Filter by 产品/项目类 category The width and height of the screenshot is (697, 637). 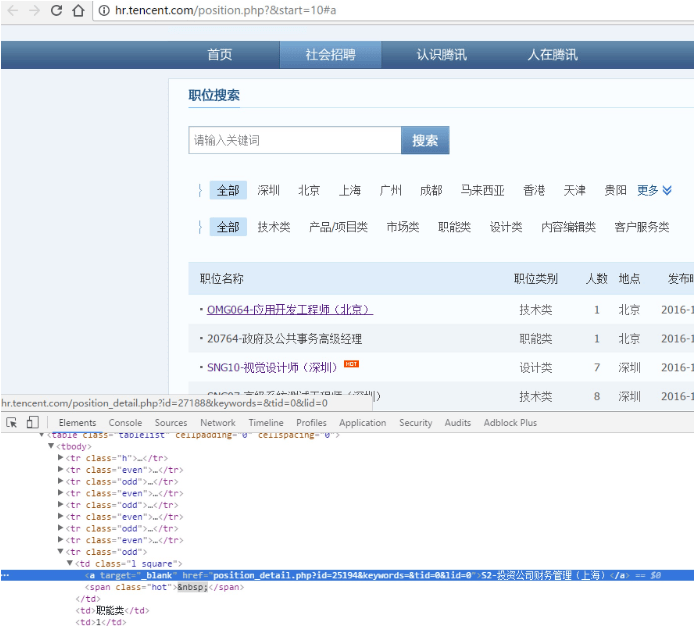[338, 227]
